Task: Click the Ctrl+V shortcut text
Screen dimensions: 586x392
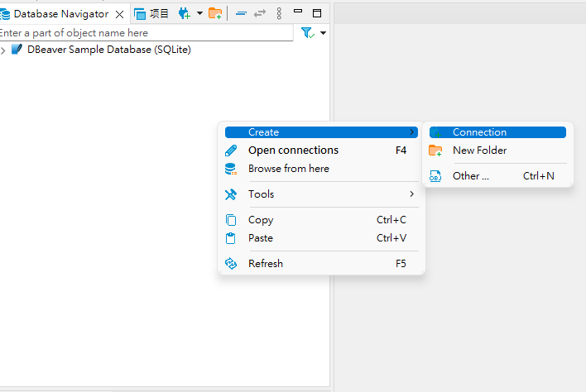Action: coord(391,238)
